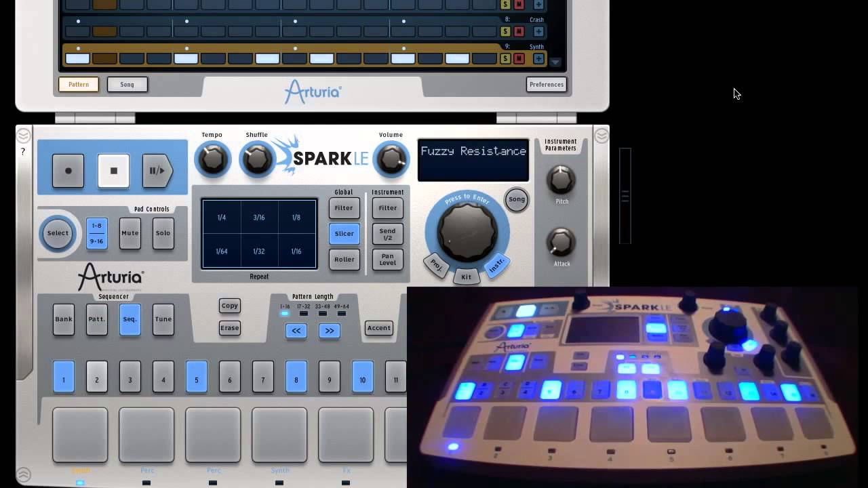Choose 1/4 in the Repeat pad

pos(222,218)
